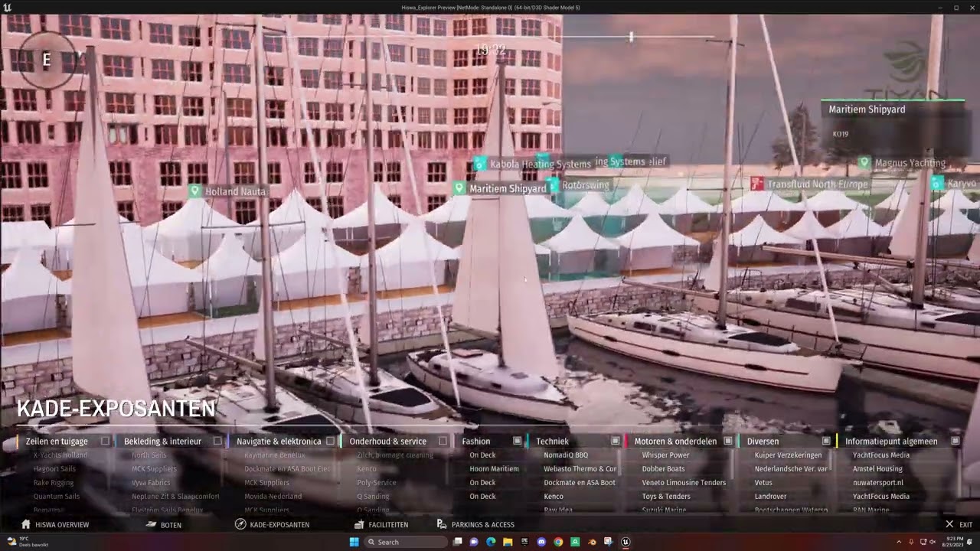The height and width of the screenshot is (551, 980).
Task: Toggle the Fashion category checkbox
Action: tap(517, 441)
